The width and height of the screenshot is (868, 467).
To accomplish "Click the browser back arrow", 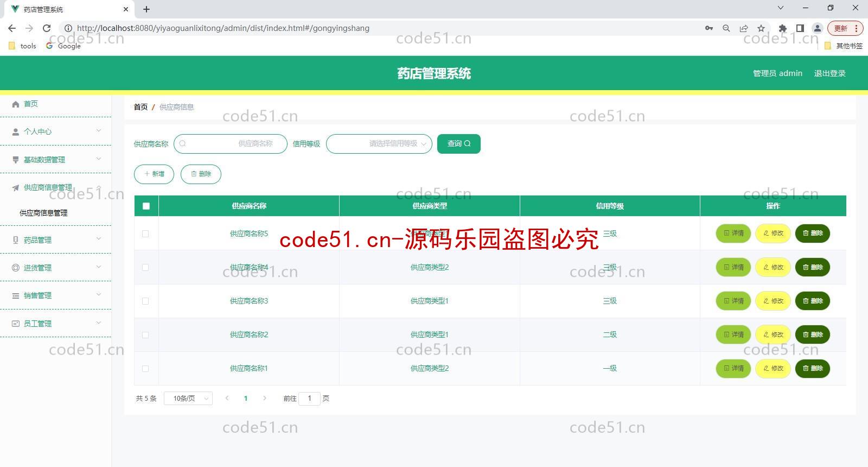I will [x=12, y=28].
